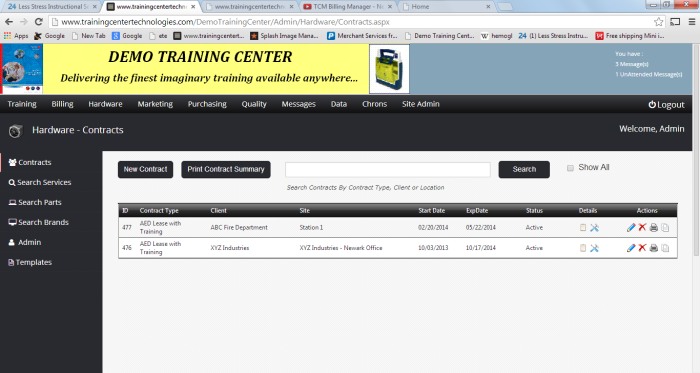The height and width of the screenshot is (373, 700).
Task: Copy contract 476 using duplicate icon
Action: (665, 248)
